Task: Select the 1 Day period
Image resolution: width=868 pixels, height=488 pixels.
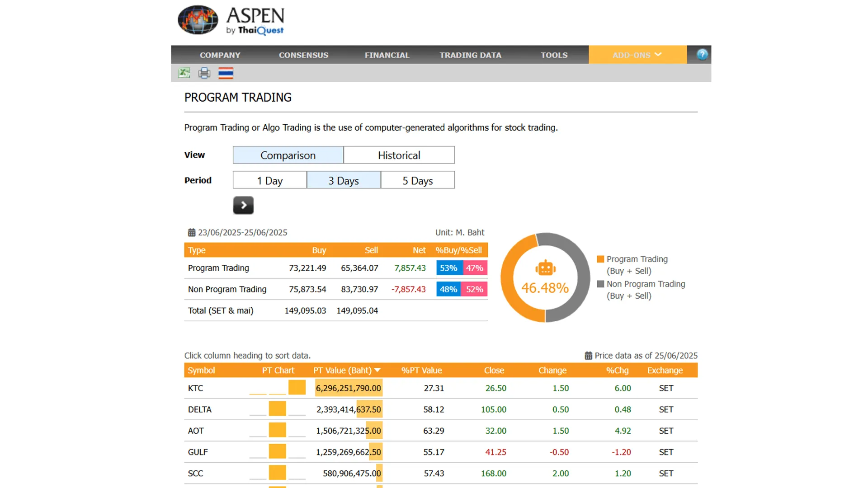Action: (x=270, y=180)
